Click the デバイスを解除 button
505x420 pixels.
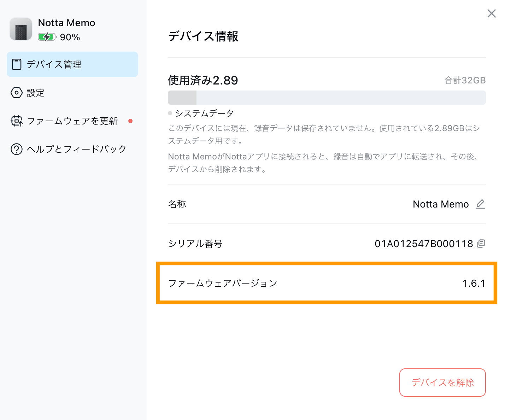point(442,383)
